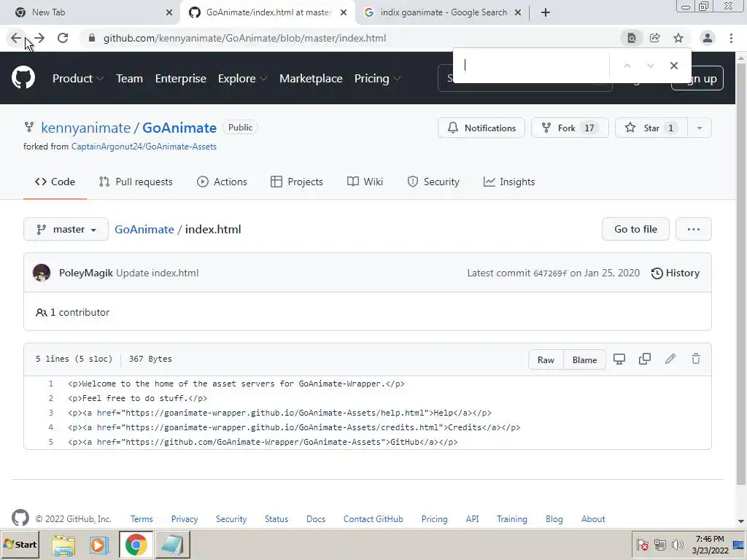Expand the Star lists dropdown arrow
The height and width of the screenshot is (560, 747).
(700, 128)
